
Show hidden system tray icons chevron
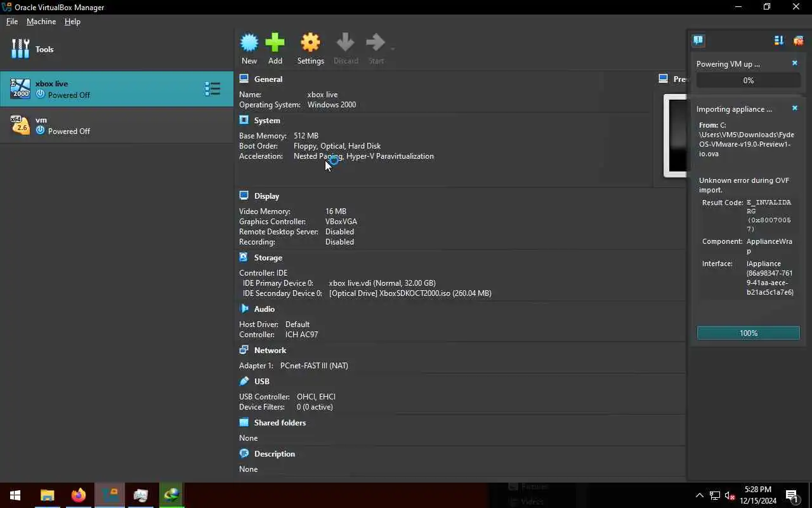coord(699,495)
